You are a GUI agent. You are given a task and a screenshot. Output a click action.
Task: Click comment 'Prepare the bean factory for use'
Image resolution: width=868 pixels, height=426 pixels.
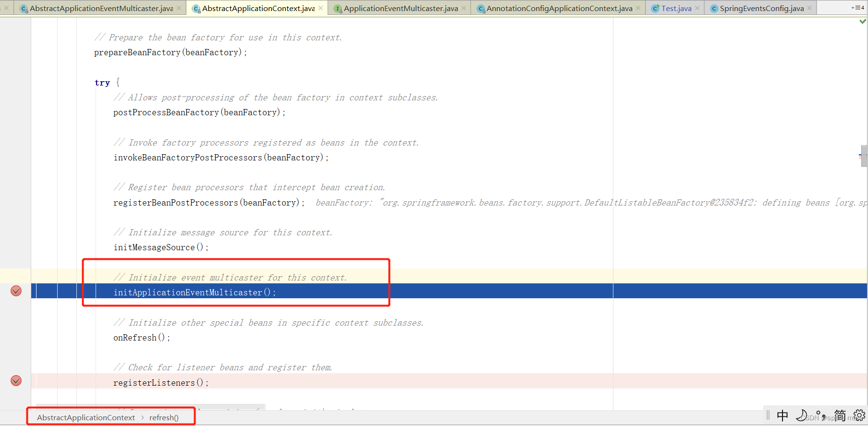tap(218, 37)
